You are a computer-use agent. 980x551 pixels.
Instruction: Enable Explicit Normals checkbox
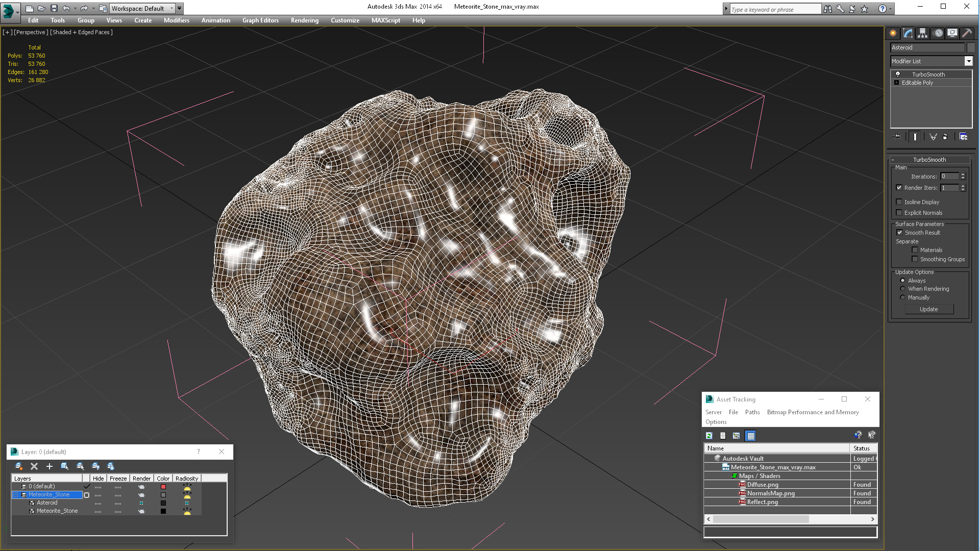coord(899,213)
